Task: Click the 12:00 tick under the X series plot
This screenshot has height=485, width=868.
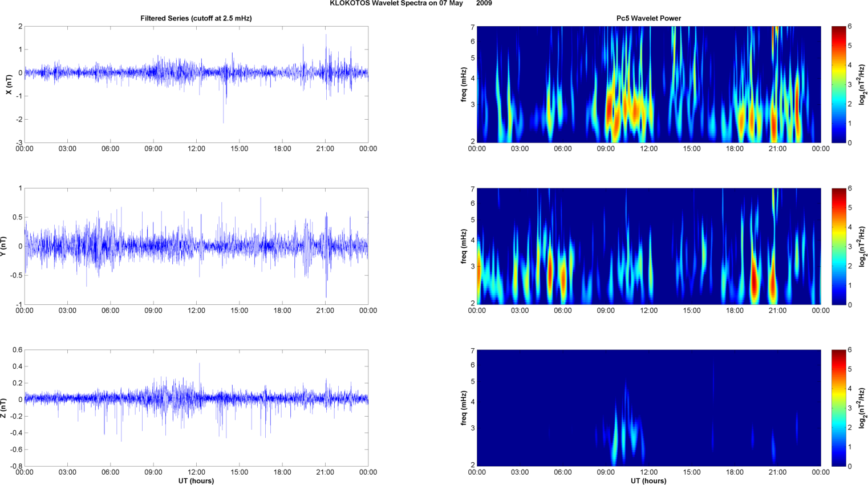Action: click(196, 149)
